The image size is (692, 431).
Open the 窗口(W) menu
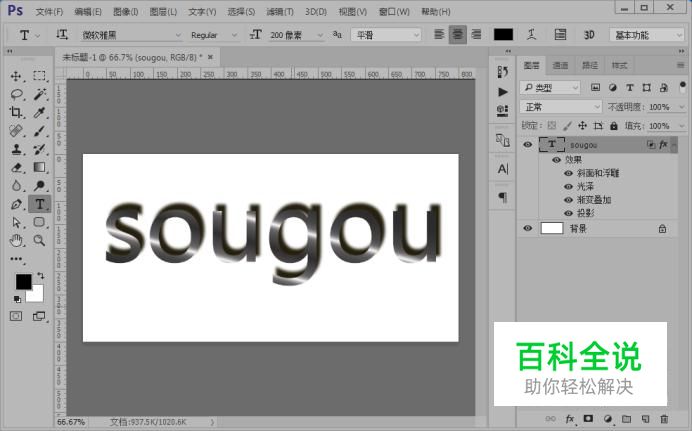click(394, 11)
